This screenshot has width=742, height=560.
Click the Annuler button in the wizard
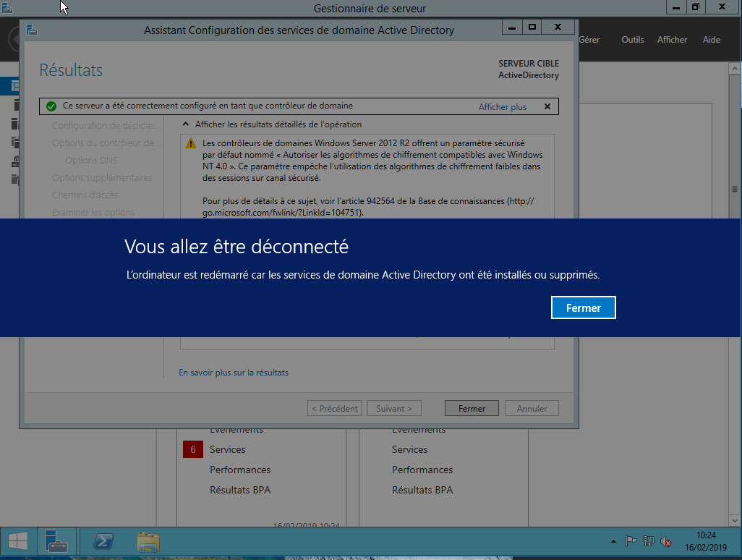(x=532, y=409)
